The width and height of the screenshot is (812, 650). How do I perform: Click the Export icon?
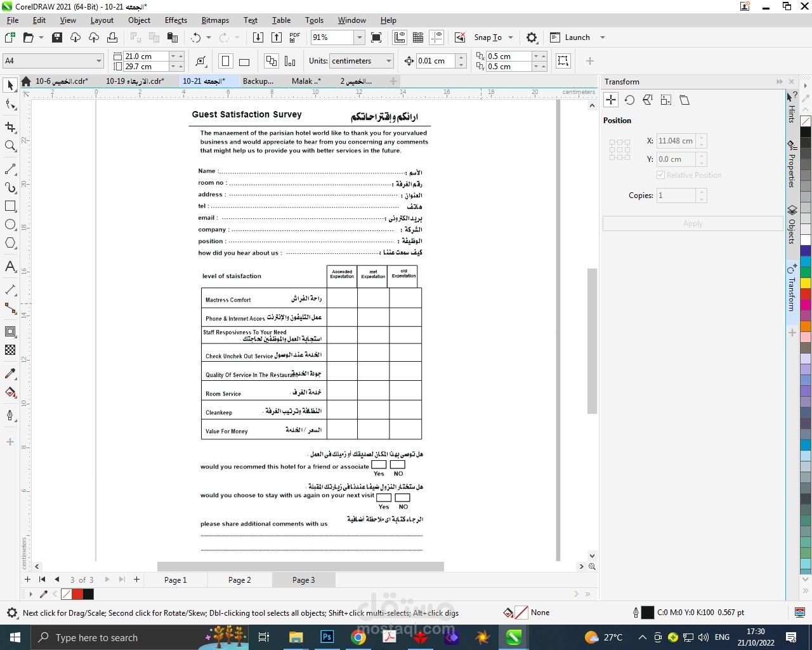277,37
